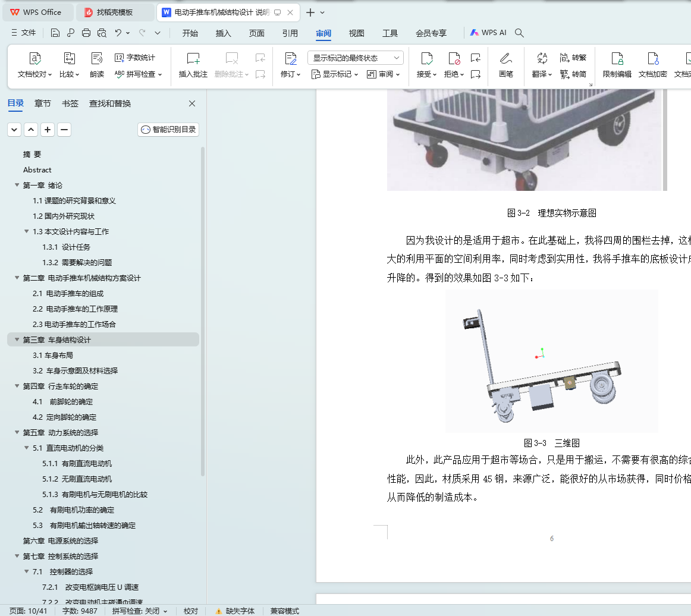Click 字数: 9487 in status bar
The image size is (691, 616).
point(80,611)
